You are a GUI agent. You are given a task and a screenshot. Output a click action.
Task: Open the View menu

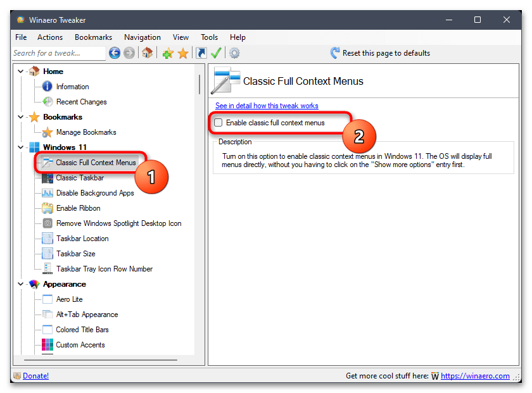[x=180, y=37]
